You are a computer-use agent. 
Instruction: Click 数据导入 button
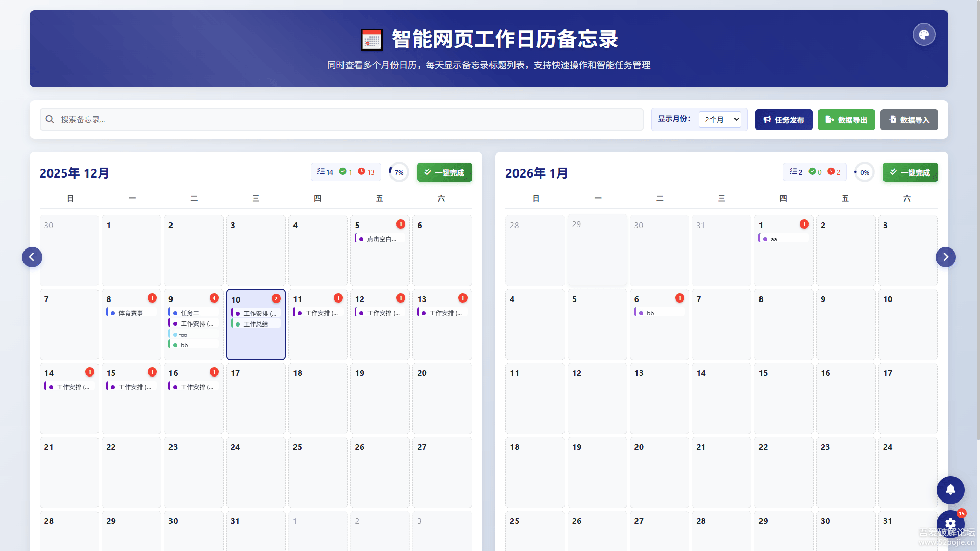(x=909, y=120)
